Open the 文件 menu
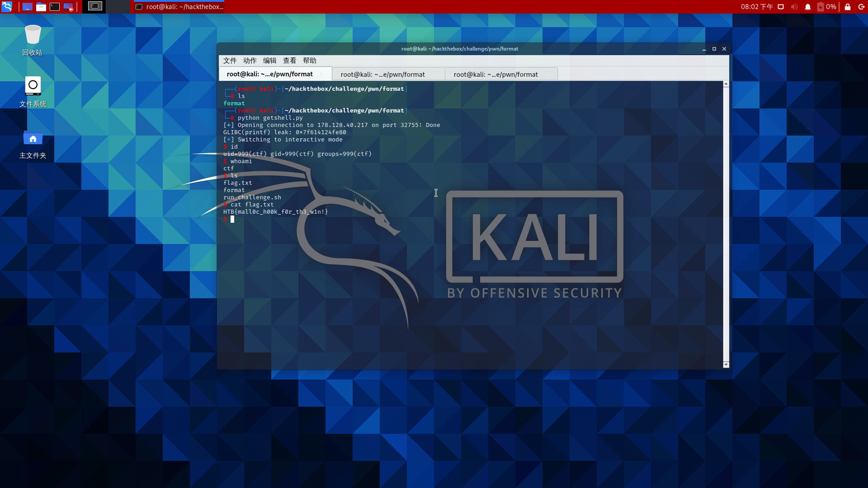The height and width of the screenshot is (488, 868). 230,61
